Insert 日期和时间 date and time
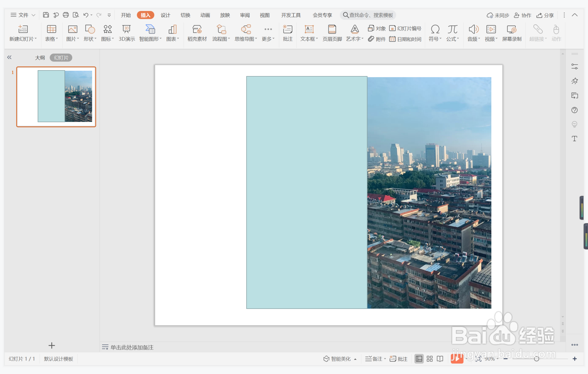The width and height of the screenshot is (588, 374). [x=405, y=39]
